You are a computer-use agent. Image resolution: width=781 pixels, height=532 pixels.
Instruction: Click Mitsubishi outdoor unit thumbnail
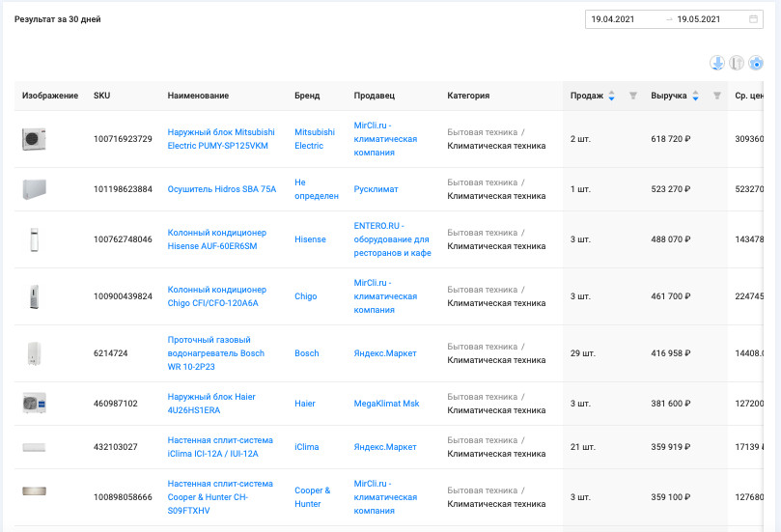(34, 139)
